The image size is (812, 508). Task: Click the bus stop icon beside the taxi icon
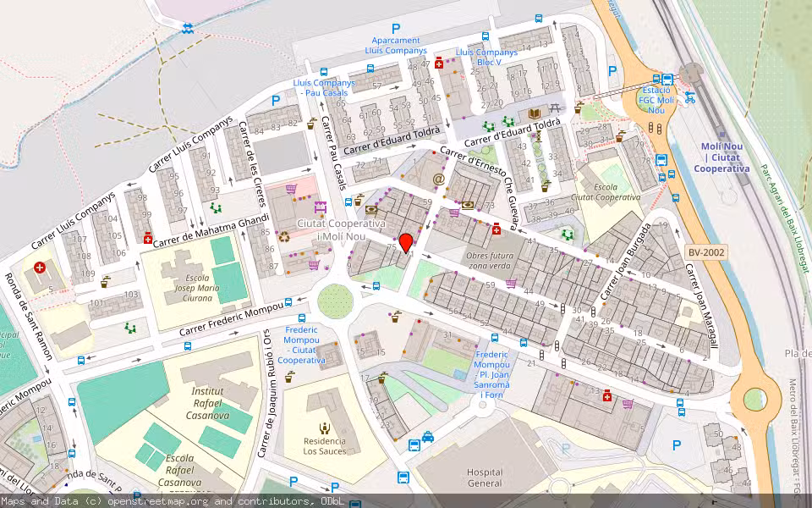(x=414, y=445)
